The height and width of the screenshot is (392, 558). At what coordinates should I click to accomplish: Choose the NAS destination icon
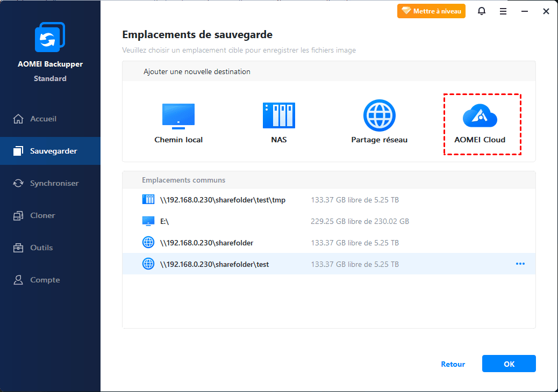(x=278, y=115)
